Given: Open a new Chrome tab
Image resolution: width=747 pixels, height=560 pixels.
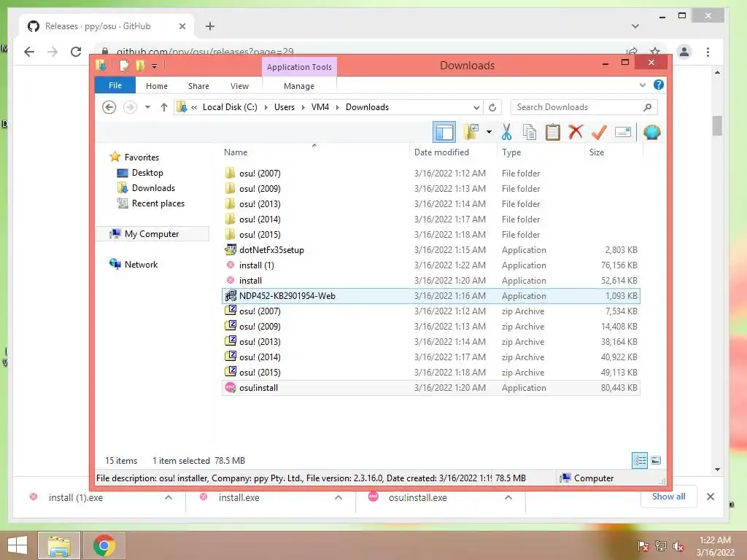Looking at the screenshot, I should [x=209, y=26].
